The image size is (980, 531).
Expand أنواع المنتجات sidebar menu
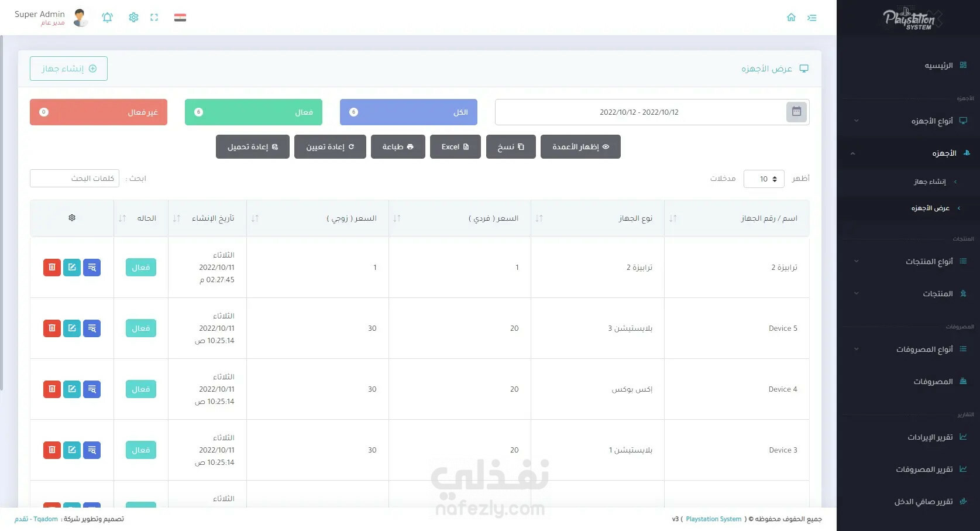coord(909,262)
